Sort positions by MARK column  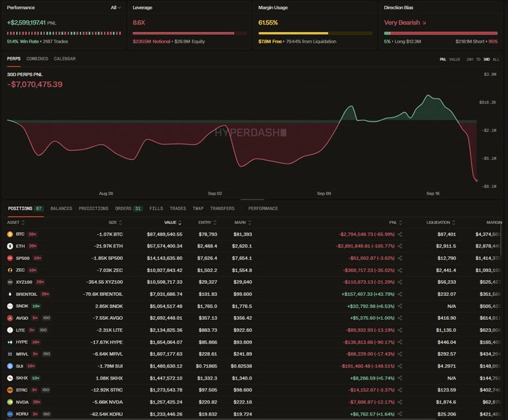tap(243, 223)
